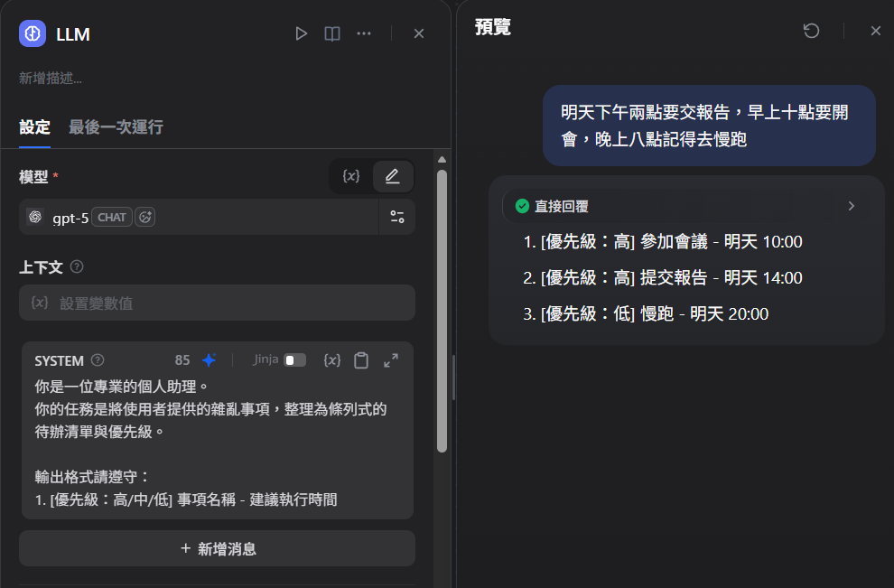The image size is (894, 588).
Task: Click the reply line 參加會議 - 明天 10:00
Action: 663,242
